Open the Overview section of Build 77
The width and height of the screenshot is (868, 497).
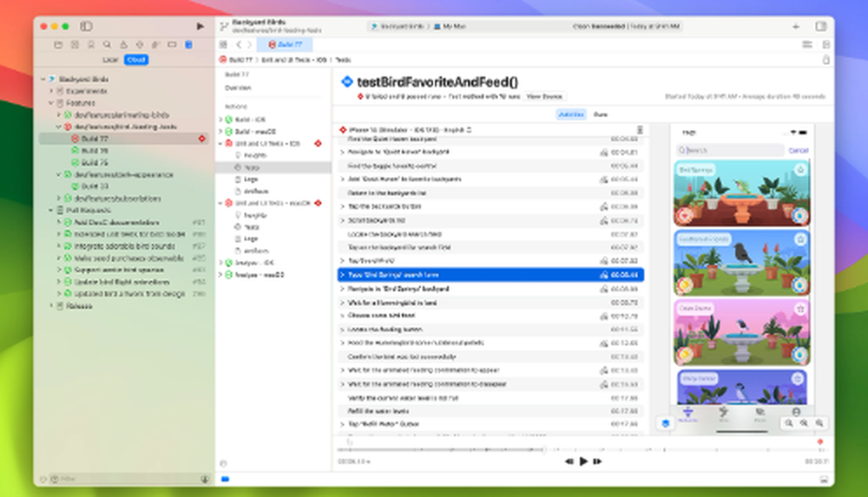(x=238, y=88)
